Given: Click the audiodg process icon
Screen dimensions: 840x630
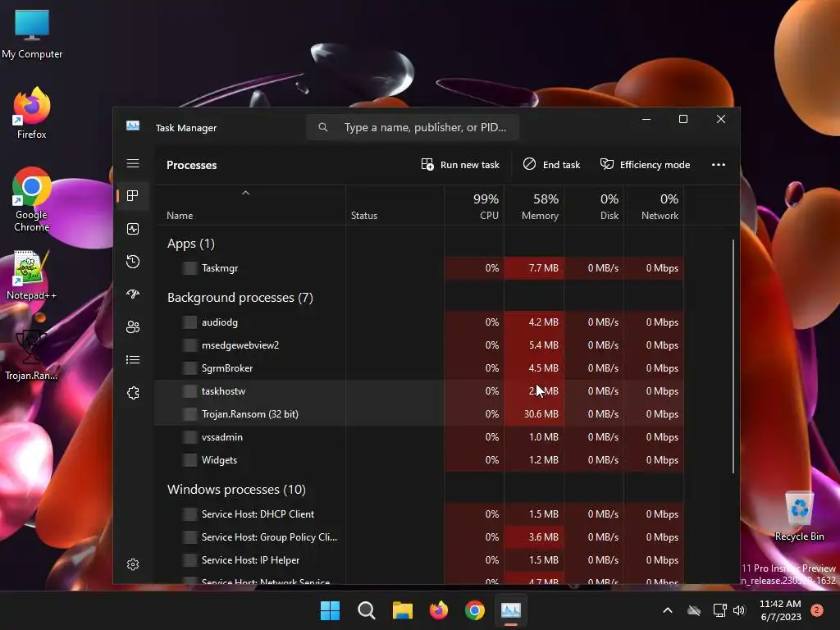Looking at the screenshot, I should [189, 322].
